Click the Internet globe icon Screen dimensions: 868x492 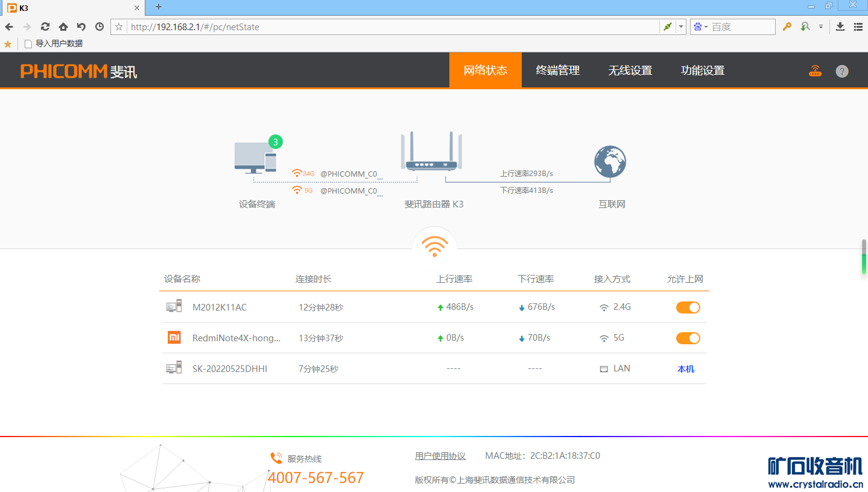[x=610, y=161]
